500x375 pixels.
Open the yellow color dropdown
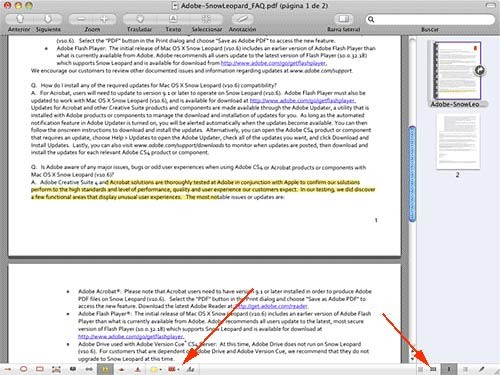tap(156, 369)
